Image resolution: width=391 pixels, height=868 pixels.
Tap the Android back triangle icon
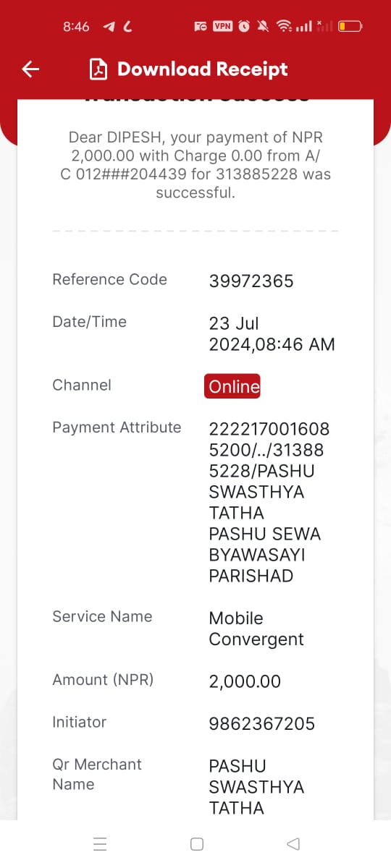point(293,843)
